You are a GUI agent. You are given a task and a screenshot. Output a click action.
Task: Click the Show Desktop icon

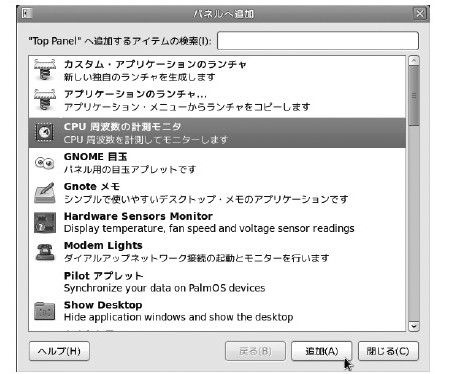coord(45,311)
